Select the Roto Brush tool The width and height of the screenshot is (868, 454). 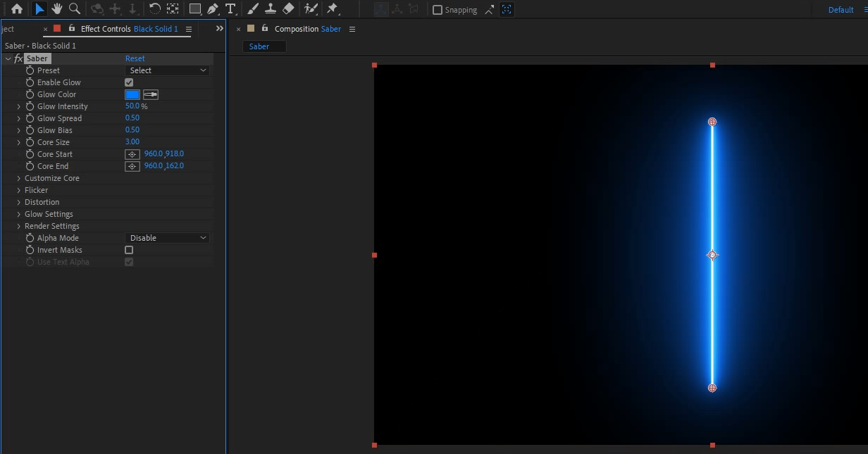click(311, 9)
